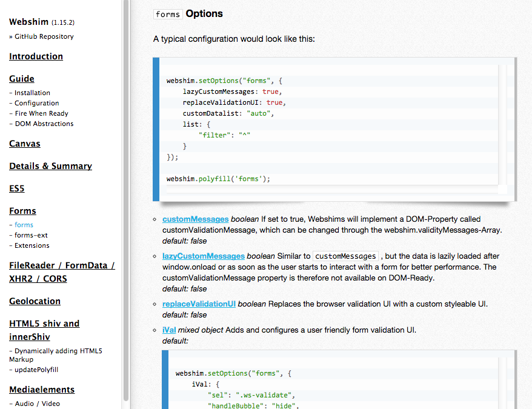532x409 pixels.
Task: Go to the Mediaelements section
Action: 42,390
